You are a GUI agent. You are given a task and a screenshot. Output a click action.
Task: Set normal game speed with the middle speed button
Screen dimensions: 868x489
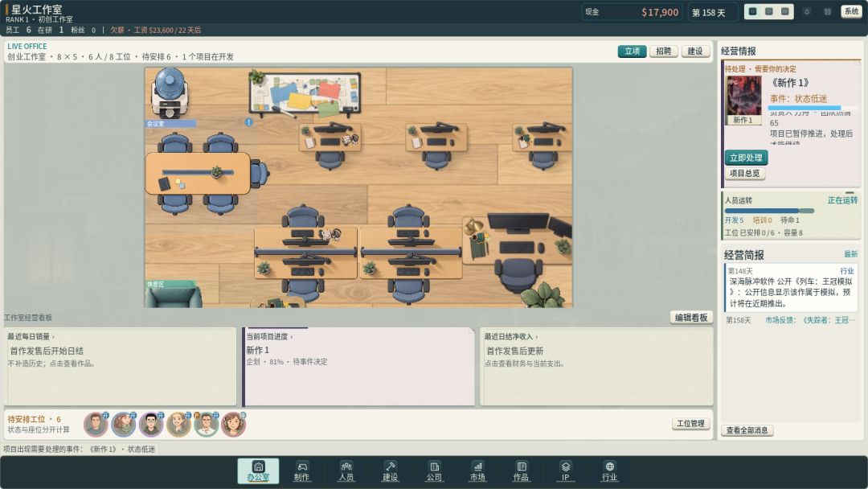pos(769,11)
